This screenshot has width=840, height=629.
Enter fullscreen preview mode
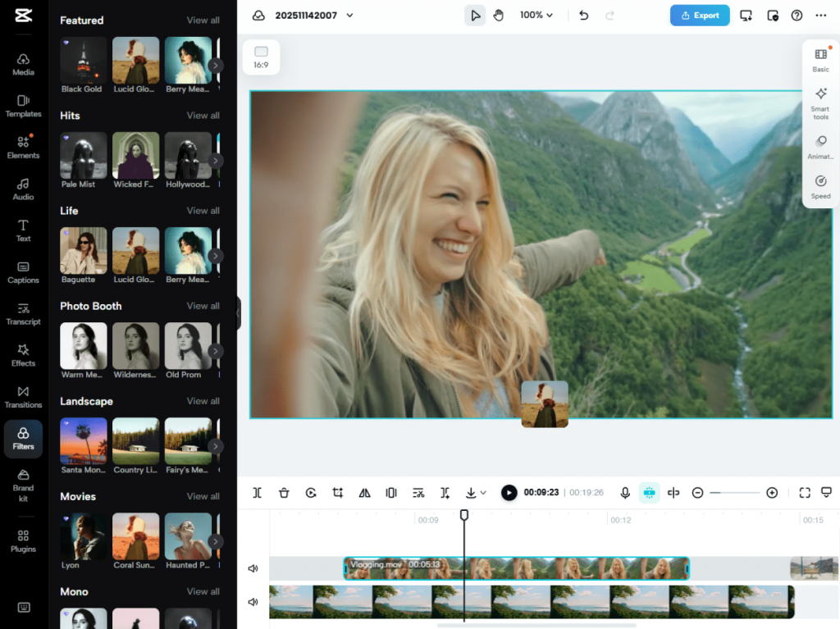[x=805, y=492]
